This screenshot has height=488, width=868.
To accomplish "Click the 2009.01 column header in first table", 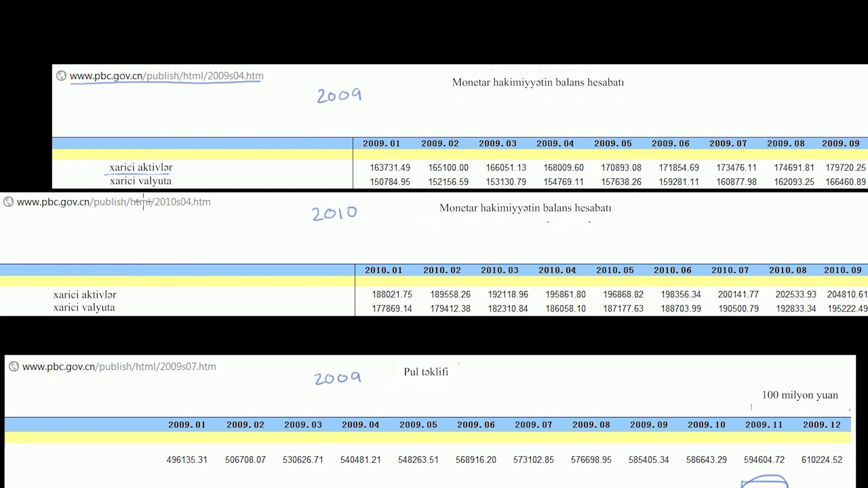I will click(x=382, y=144).
